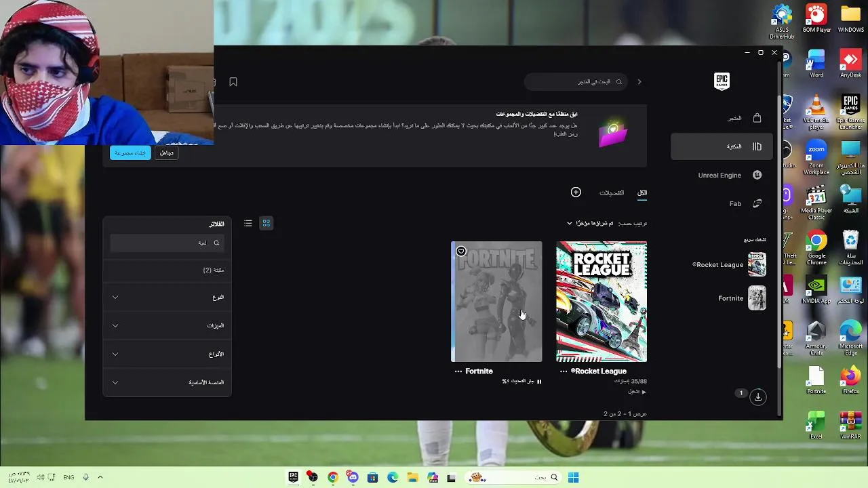Viewport: 868px width, 488px height.
Task: Show hidden tray icons chevron
Action: click(100, 477)
